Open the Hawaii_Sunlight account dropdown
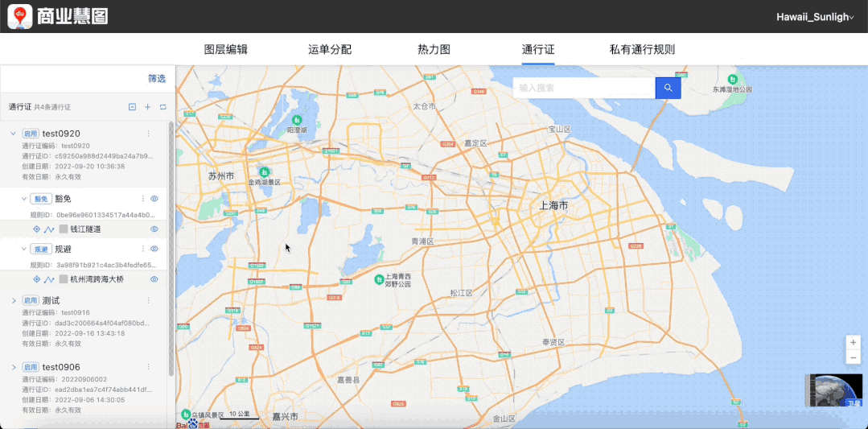868x429 pixels. point(814,17)
